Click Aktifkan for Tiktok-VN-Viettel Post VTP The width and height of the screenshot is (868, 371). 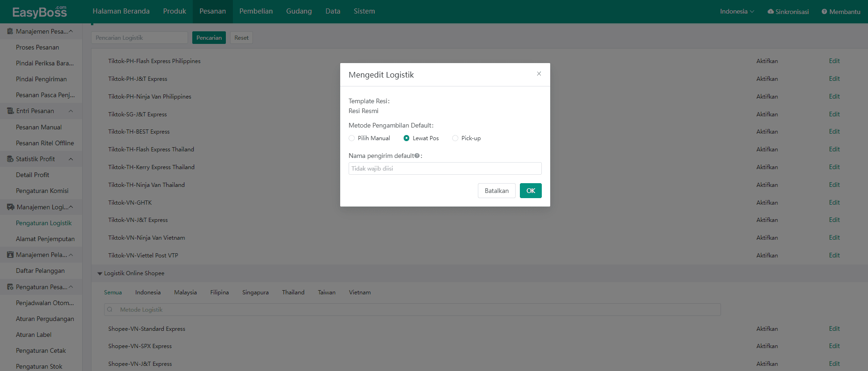point(767,256)
